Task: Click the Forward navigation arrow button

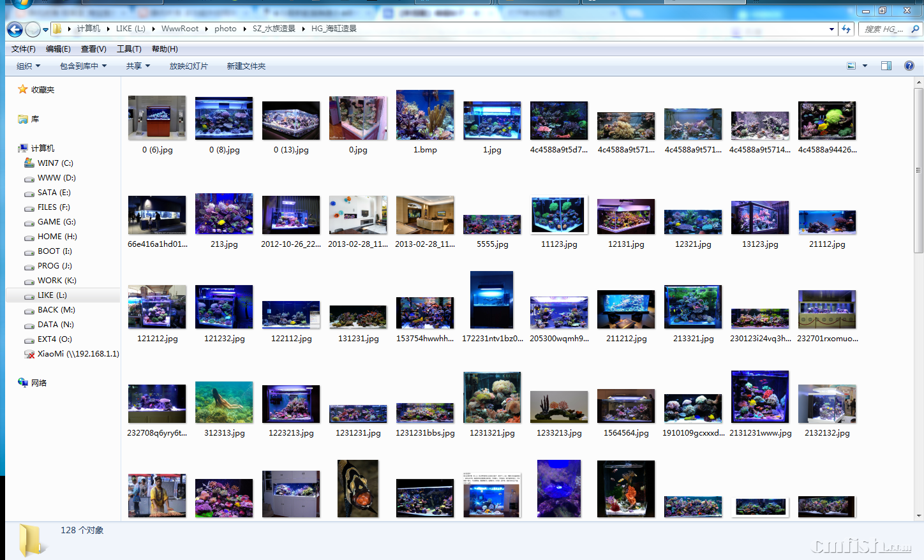Action: pos(33,29)
